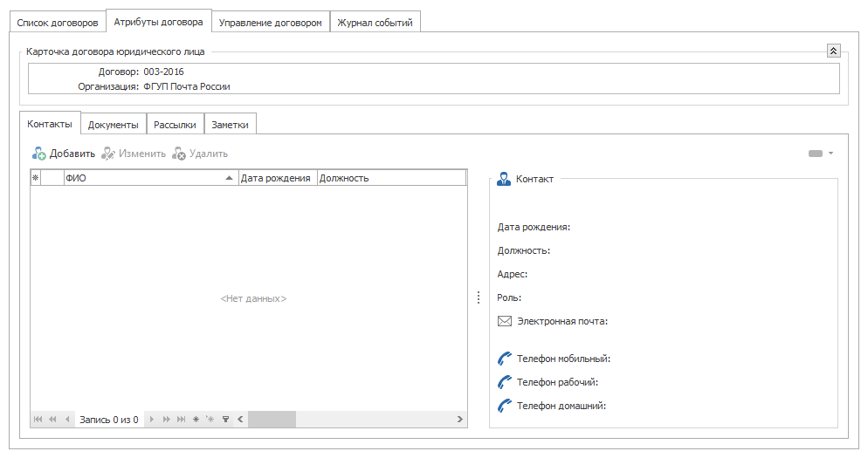Append a new record with asterisk button
The width and height of the screenshot is (868, 458).
click(x=196, y=420)
